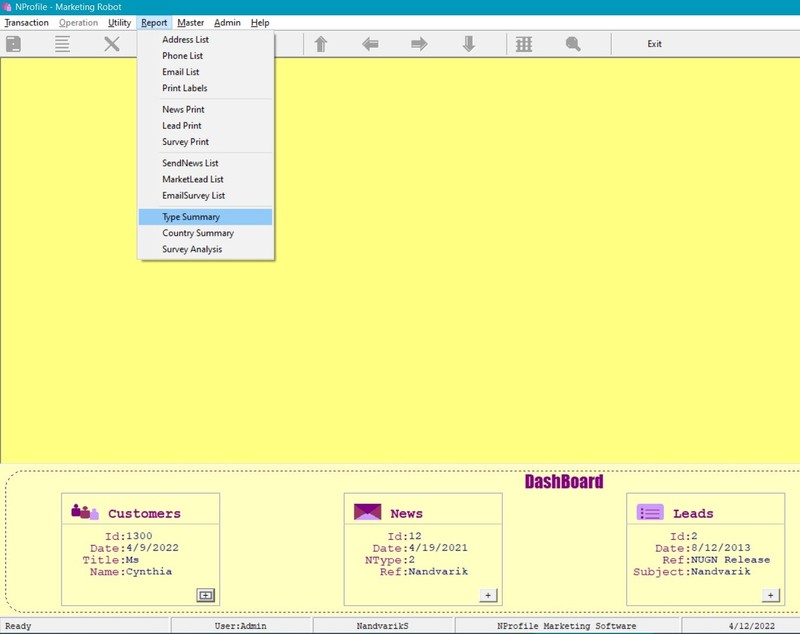
Task: Click News Date 4/19/2021
Action: coord(438,548)
